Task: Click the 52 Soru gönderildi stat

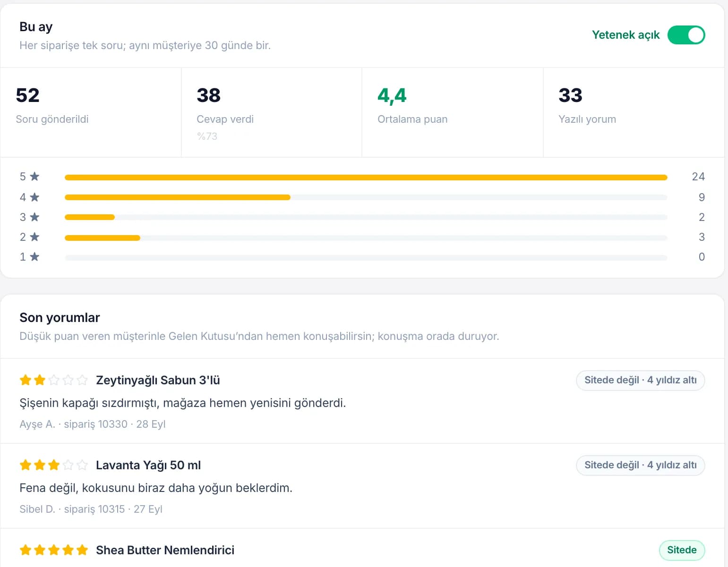Action: click(91, 112)
